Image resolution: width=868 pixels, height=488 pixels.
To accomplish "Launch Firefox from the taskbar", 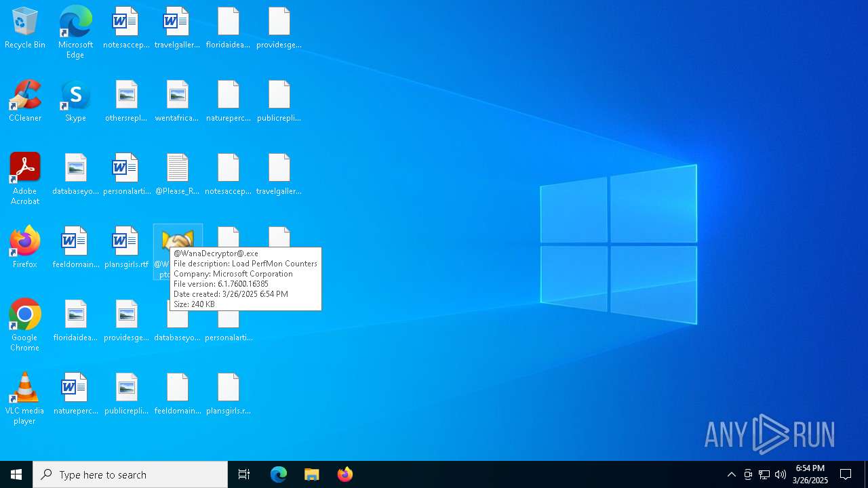I will click(x=345, y=474).
